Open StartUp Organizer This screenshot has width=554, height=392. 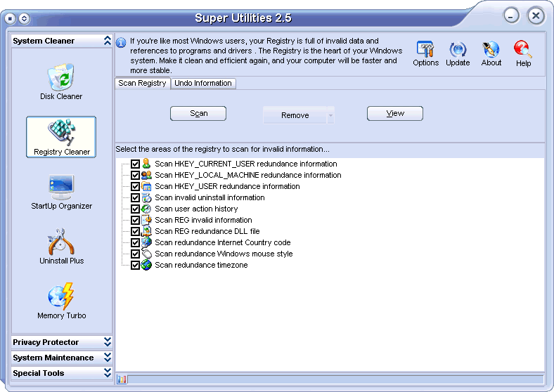point(61,191)
